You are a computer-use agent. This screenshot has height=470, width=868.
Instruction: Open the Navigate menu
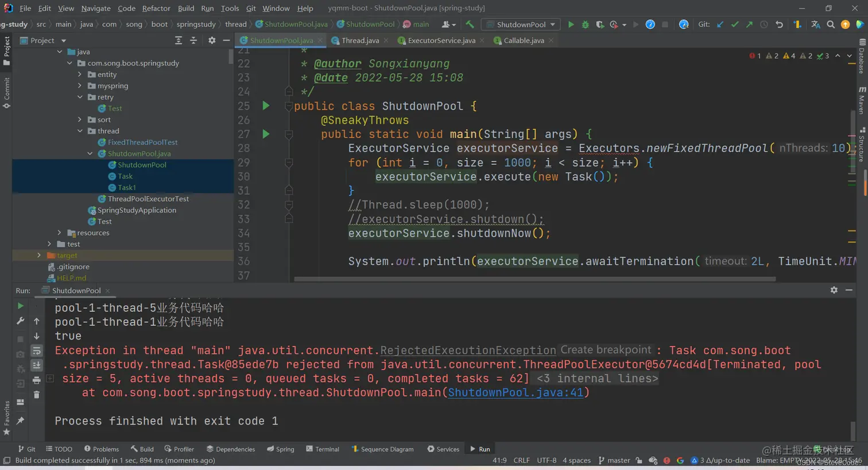tap(96, 8)
